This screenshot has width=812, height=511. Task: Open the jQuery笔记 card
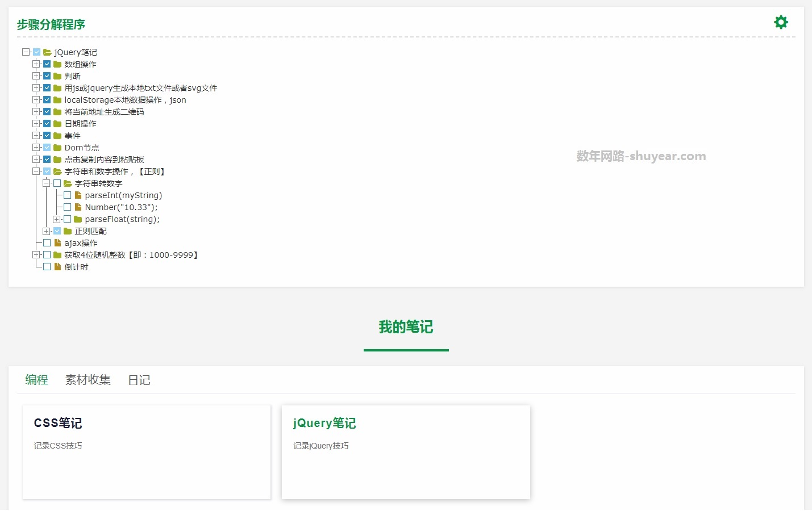pos(405,451)
